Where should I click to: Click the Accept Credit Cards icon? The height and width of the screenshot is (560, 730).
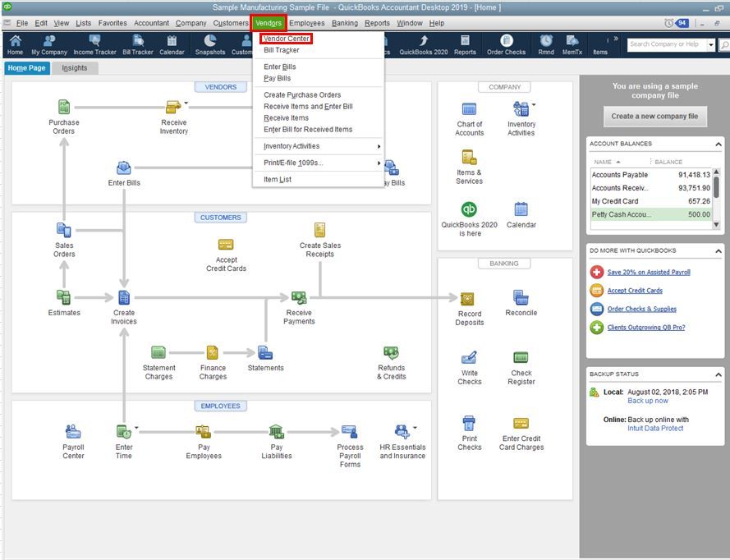tap(226, 245)
